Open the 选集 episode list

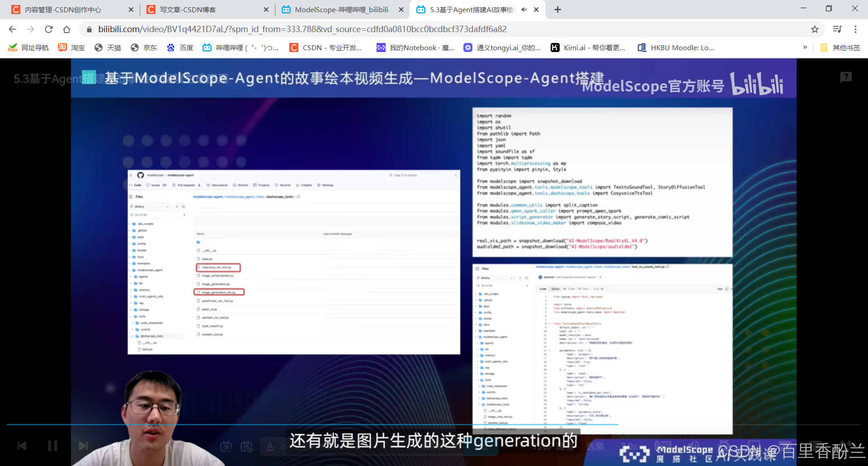coord(595,447)
